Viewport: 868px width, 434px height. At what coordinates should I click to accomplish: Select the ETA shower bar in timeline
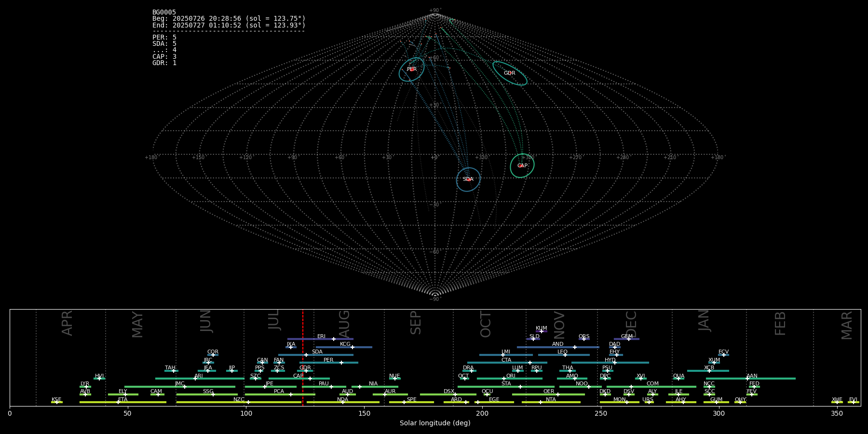123,402
